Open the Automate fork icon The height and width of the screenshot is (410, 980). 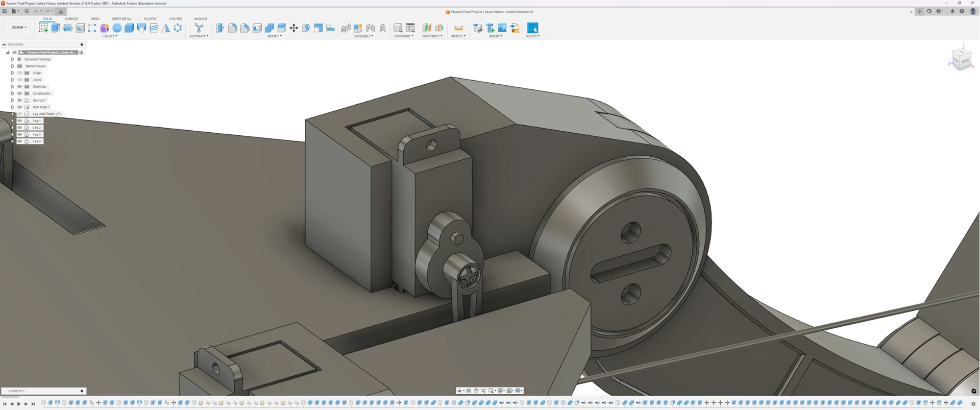(199, 28)
